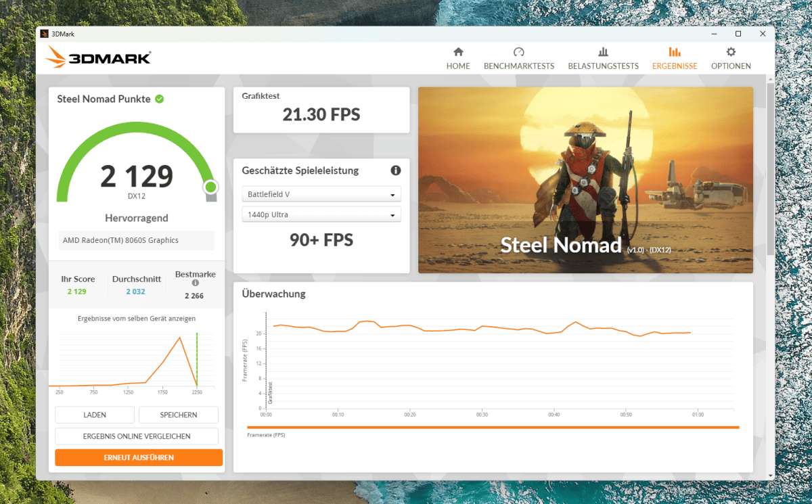Click the Durchschnitt value 2 032

(x=136, y=292)
